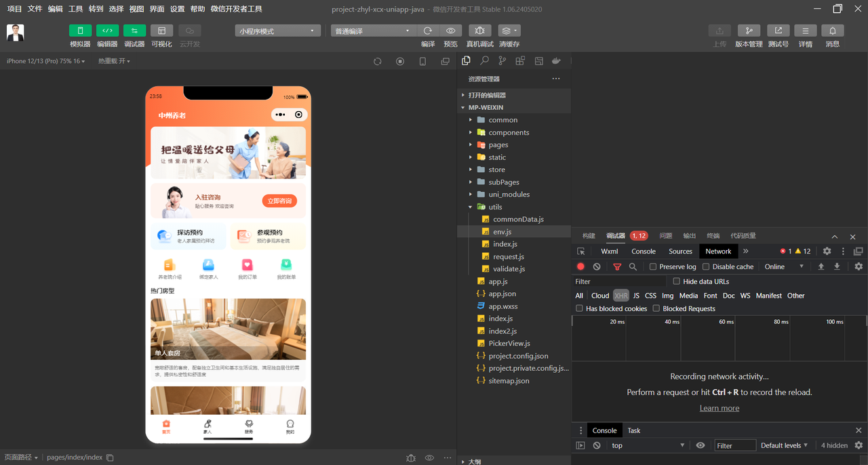Switch to the Sources tab
This screenshot has height=465, width=868.
pyautogui.click(x=680, y=251)
